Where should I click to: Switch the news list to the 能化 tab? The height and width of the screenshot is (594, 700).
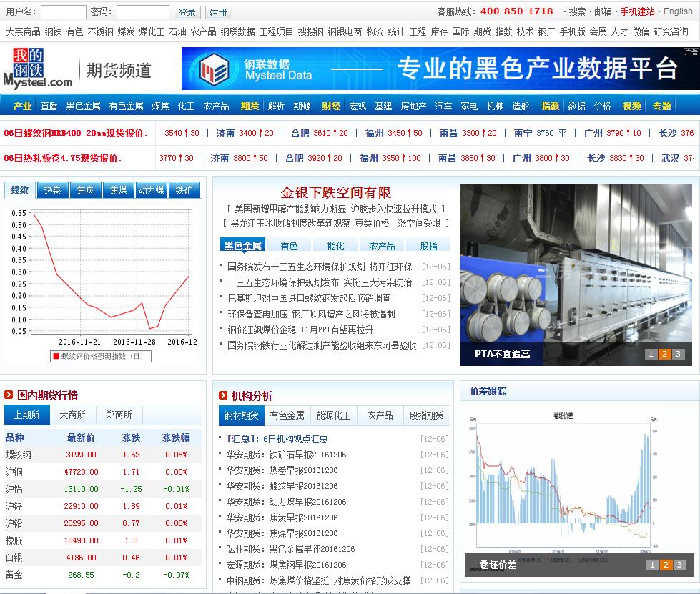[336, 245]
